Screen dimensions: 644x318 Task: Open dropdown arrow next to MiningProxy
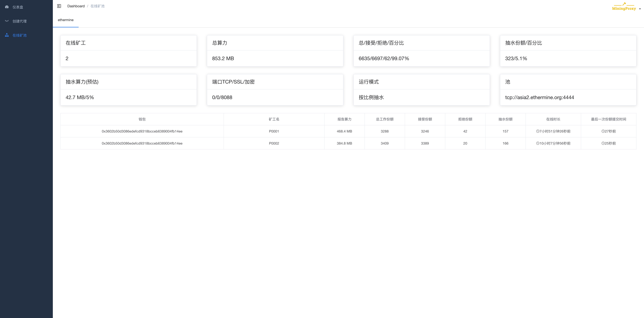pyautogui.click(x=640, y=9)
